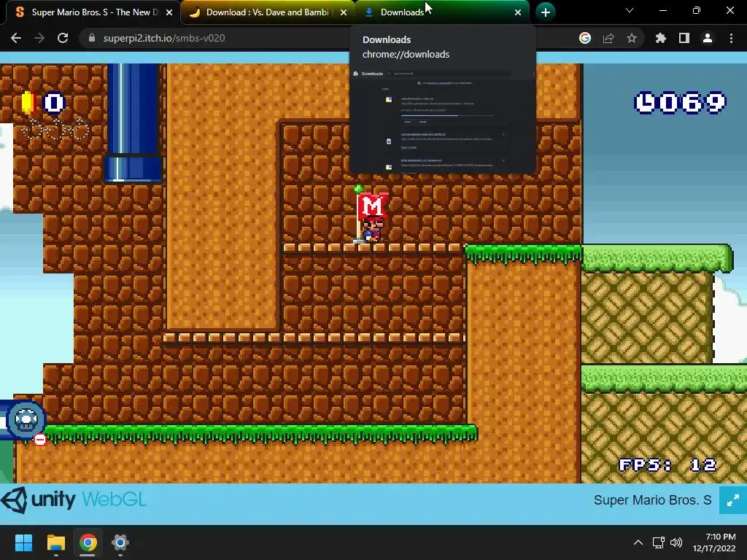Image resolution: width=747 pixels, height=560 pixels.
Task: Open volume control tray icon
Action: coord(676,542)
